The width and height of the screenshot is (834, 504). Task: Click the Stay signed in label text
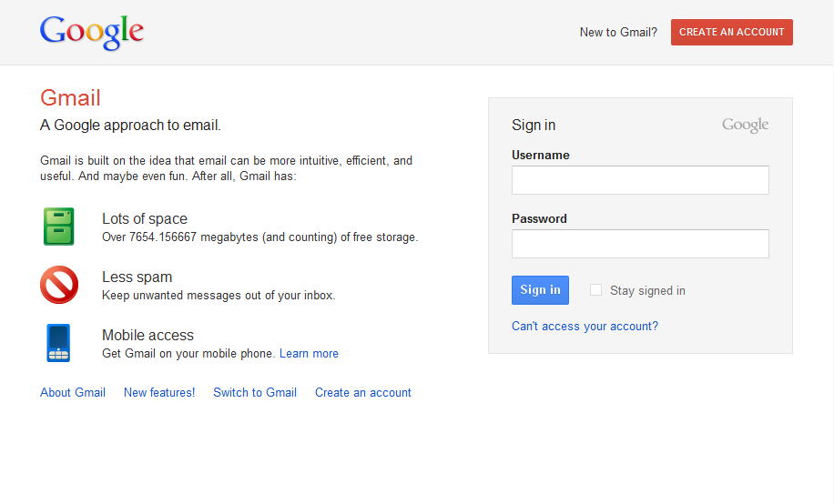647,290
